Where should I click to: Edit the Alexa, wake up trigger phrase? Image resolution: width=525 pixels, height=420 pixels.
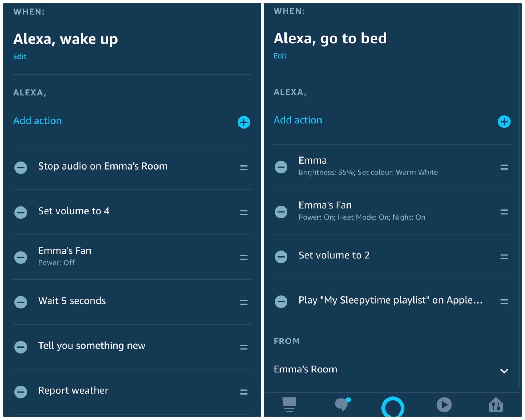[x=19, y=56]
